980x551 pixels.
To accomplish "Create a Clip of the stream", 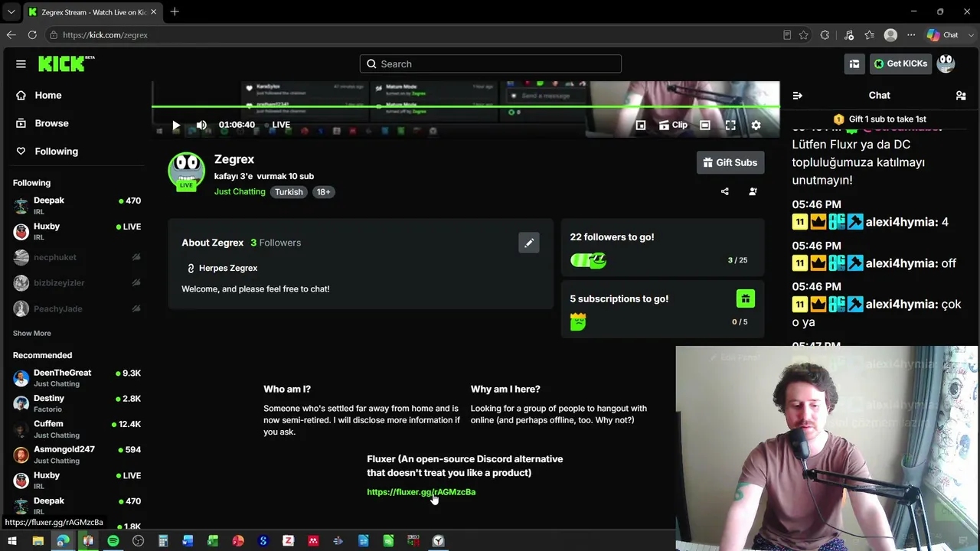I will click(673, 125).
